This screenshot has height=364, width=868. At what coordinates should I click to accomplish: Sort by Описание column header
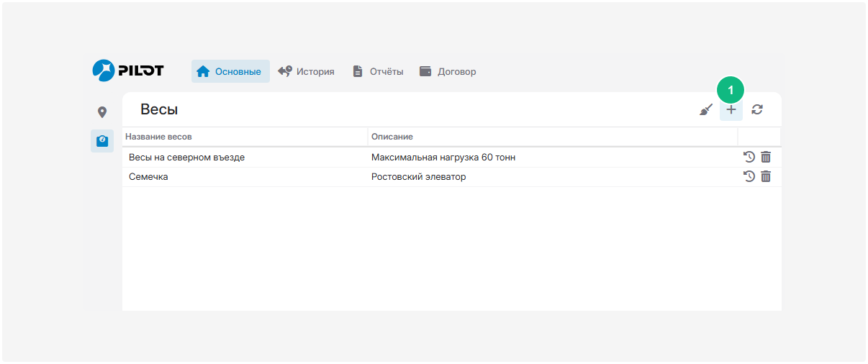pyautogui.click(x=392, y=137)
